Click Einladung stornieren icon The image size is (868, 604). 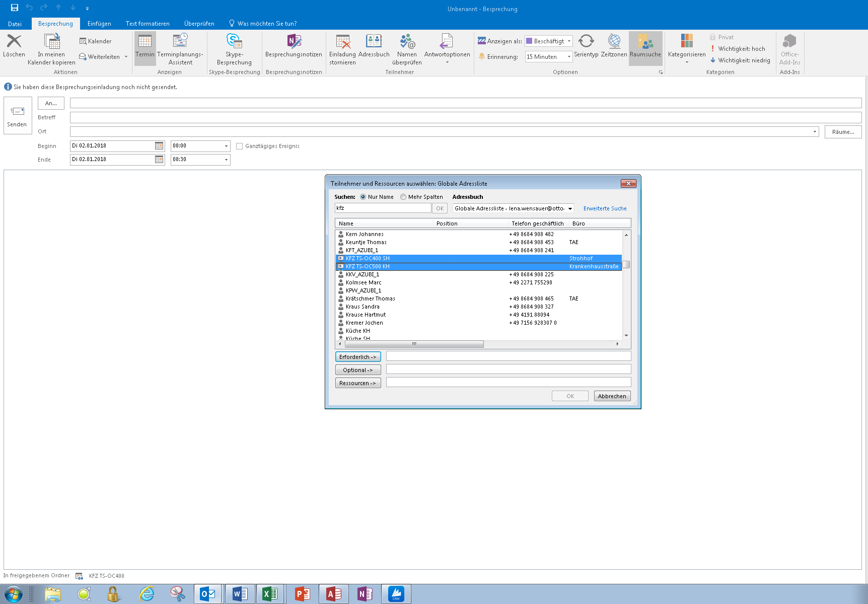click(343, 41)
